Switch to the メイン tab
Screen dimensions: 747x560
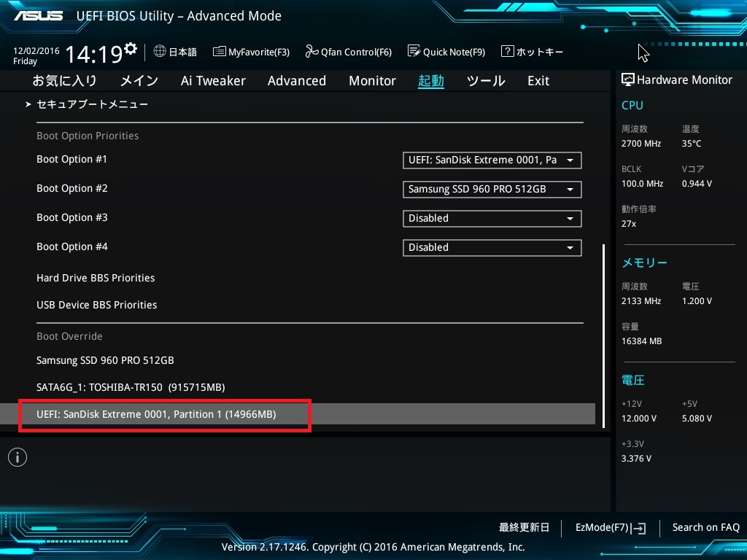coord(139,80)
